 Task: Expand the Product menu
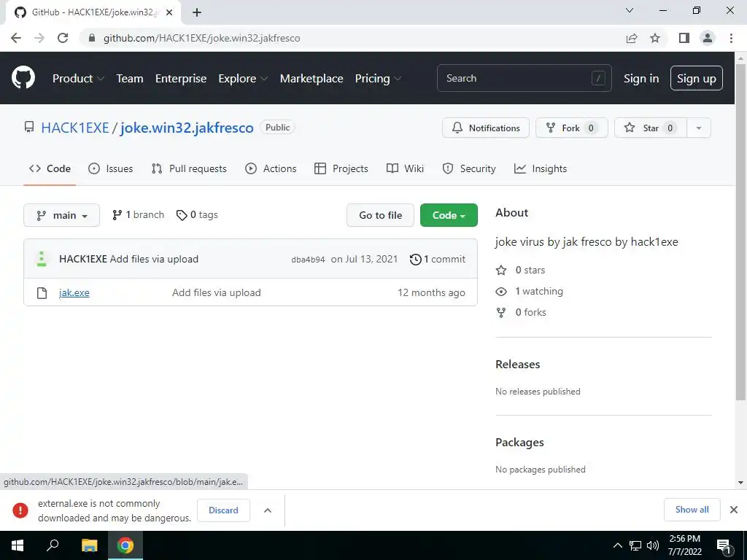tap(78, 78)
